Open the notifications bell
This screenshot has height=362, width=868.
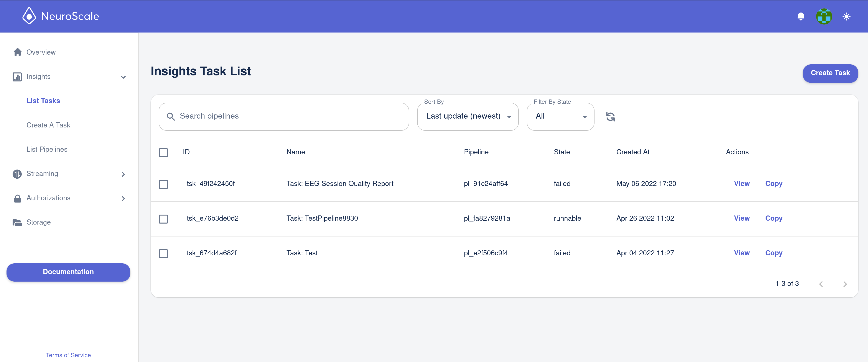[801, 16]
